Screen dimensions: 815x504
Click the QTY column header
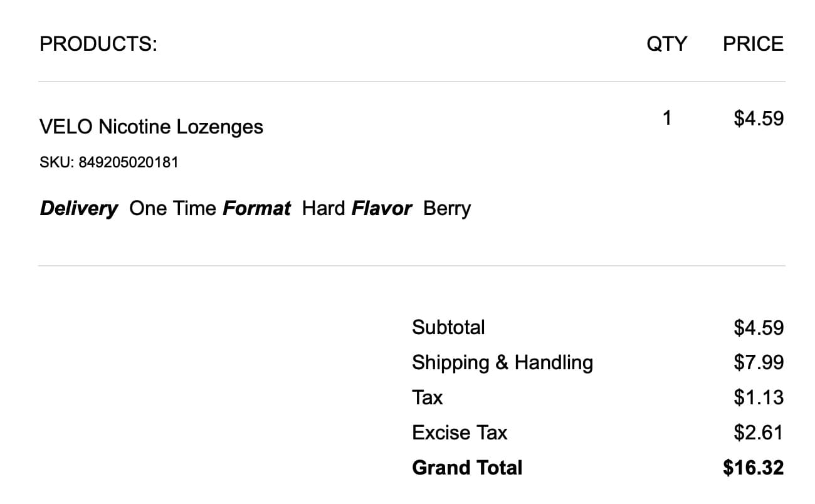pyautogui.click(x=666, y=44)
